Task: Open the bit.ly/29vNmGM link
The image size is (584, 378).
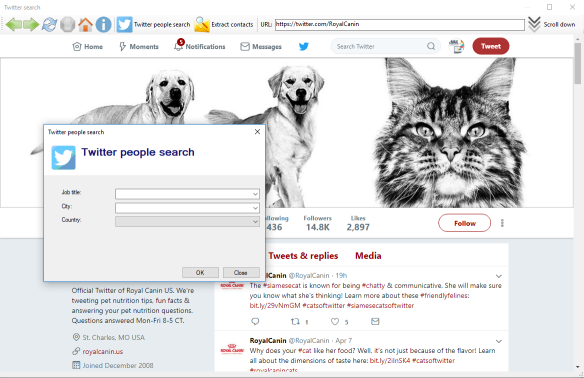Action: point(275,306)
